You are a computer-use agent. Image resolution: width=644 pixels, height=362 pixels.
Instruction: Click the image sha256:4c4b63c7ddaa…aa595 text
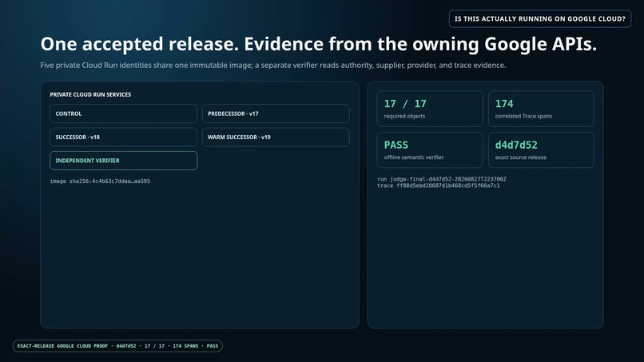tap(100, 181)
